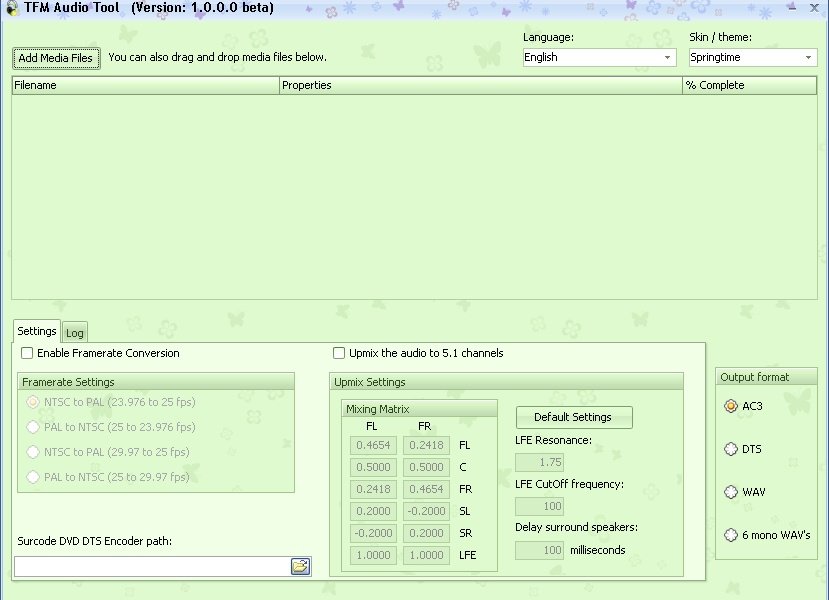Click FR column value in the SR row
This screenshot has width=829, height=600.
426,533
